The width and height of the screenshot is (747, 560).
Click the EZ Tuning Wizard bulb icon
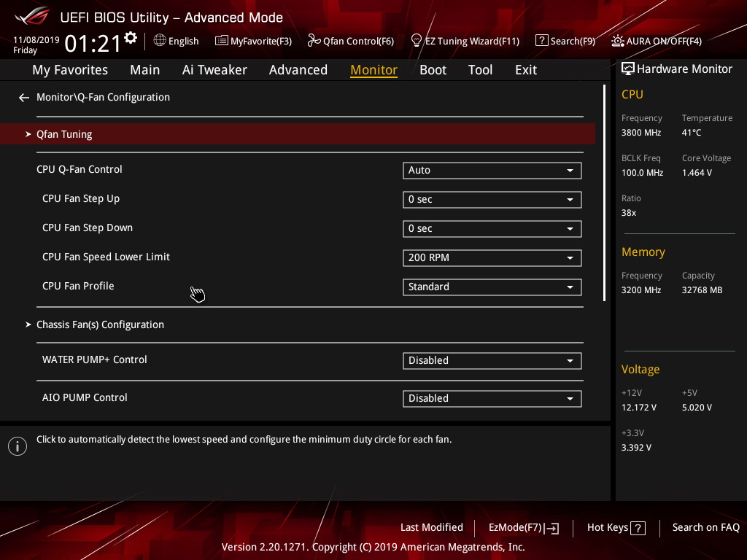coord(417,41)
